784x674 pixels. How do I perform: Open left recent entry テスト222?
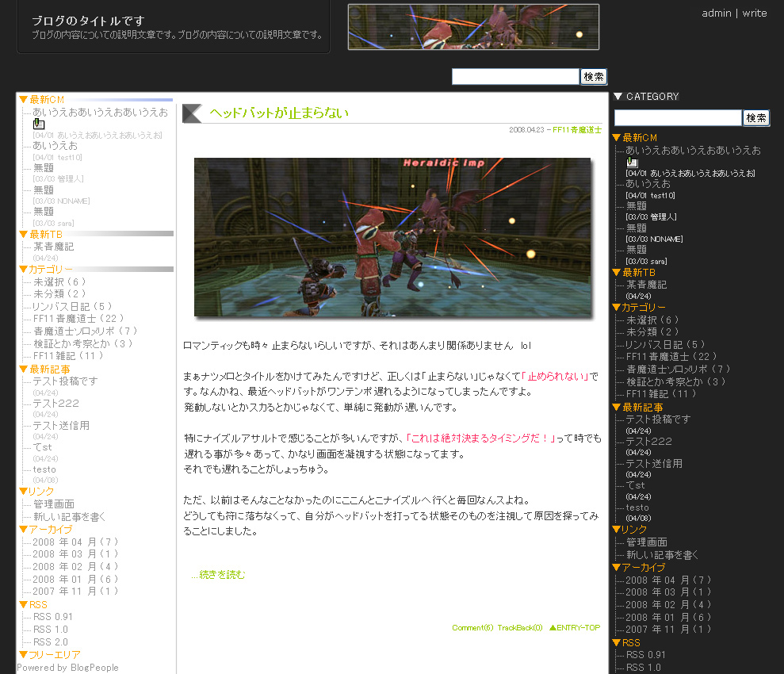(56, 403)
